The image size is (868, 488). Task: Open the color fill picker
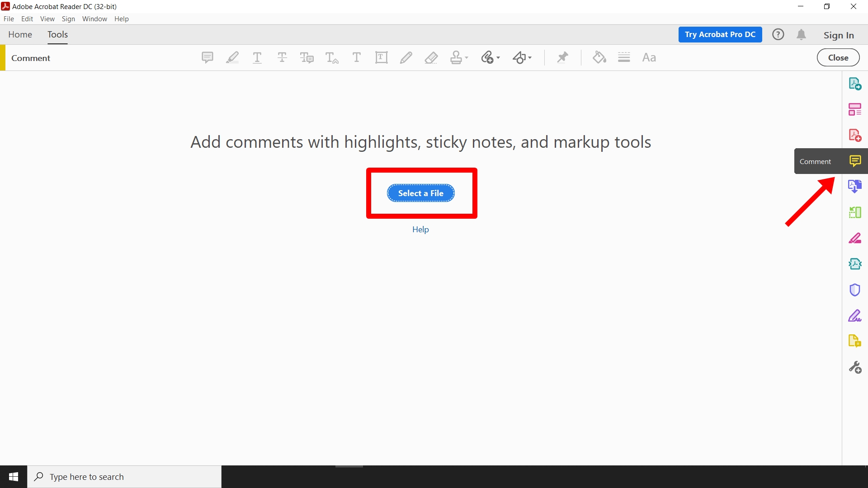click(599, 57)
